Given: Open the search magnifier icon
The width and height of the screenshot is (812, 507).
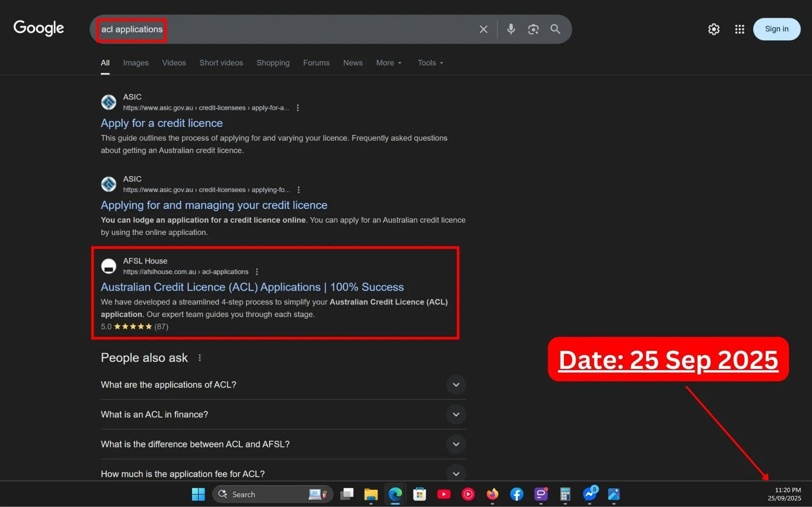Looking at the screenshot, I should pyautogui.click(x=555, y=29).
